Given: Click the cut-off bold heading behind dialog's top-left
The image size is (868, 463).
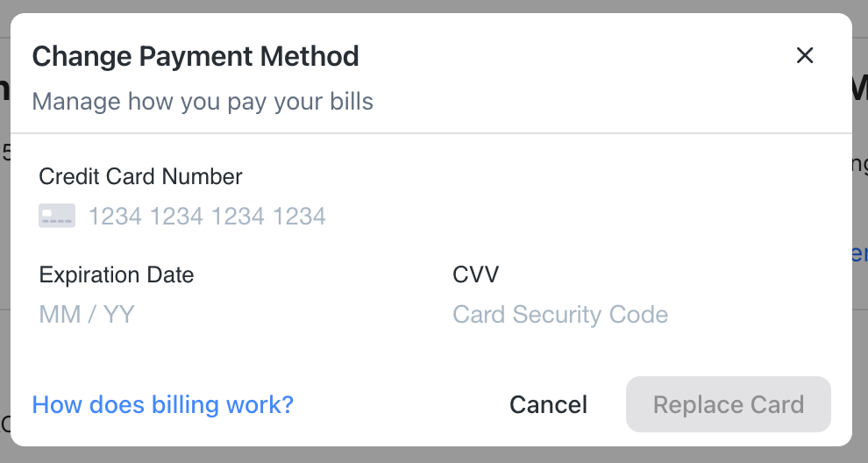Looking at the screenshot, I should point(4,88).
